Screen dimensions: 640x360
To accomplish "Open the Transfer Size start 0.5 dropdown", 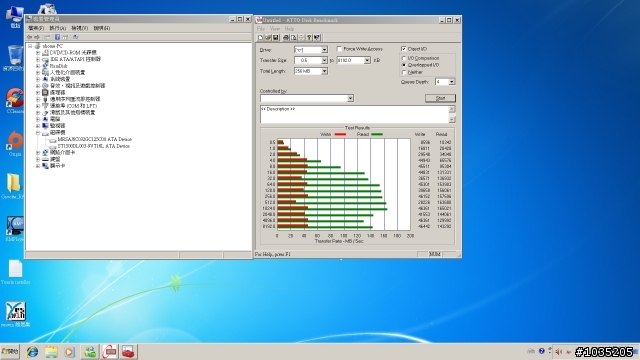I will click(324, 60).
